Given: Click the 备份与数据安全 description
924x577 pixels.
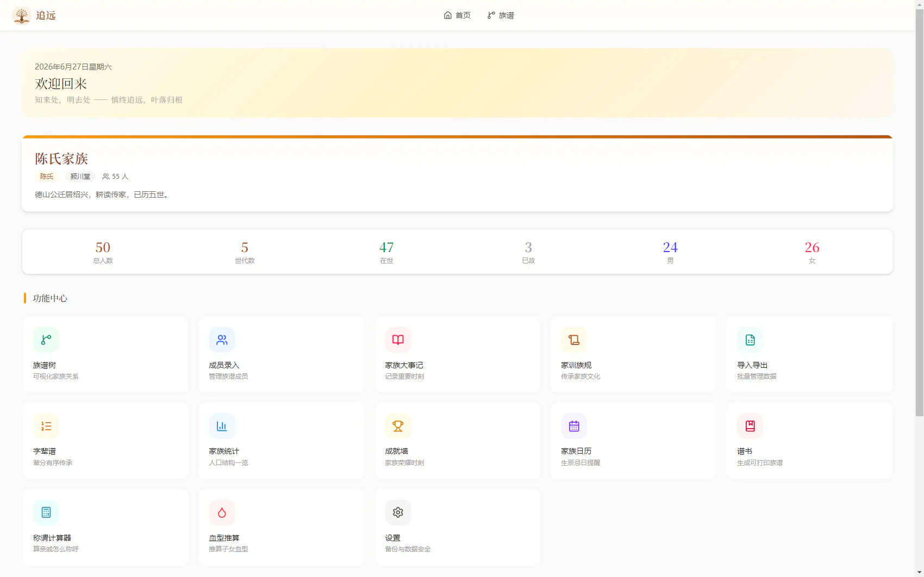Looking at the screenshot, I should (408, 549).
